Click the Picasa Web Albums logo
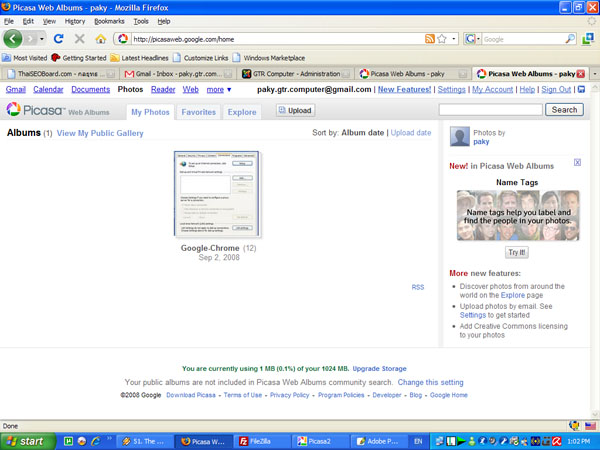The width and height of the screenshot is (600, 450). (x=58, y=110)
